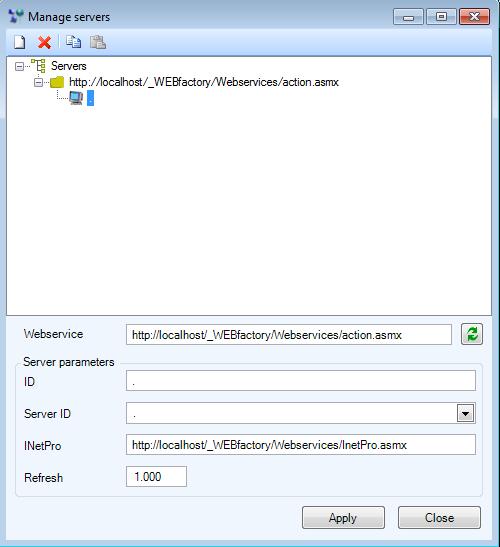The width and height of the screenshot is (500, 547).
Task: Collapse the action.asmx webservice node
Action: (38, 83)
